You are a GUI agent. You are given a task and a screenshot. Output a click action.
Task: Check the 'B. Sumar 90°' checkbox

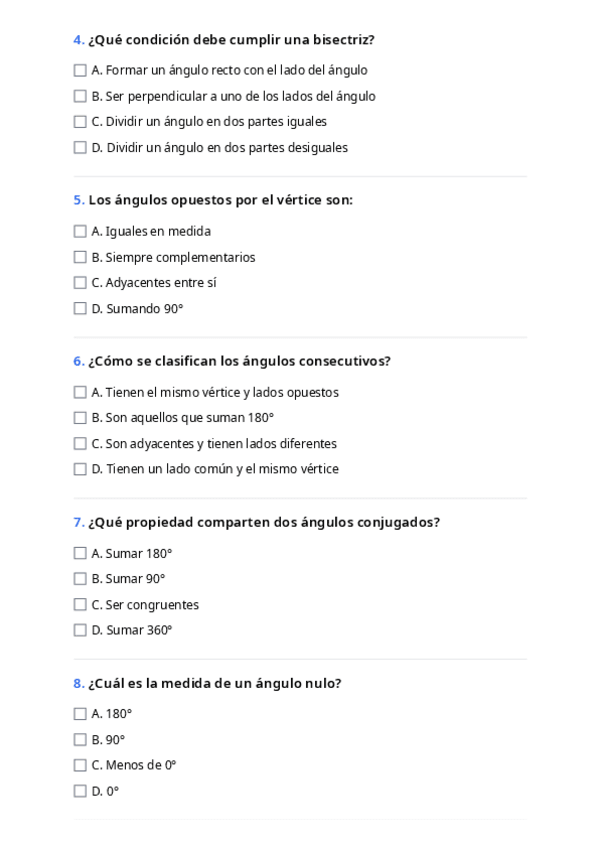tap(80, 579)
